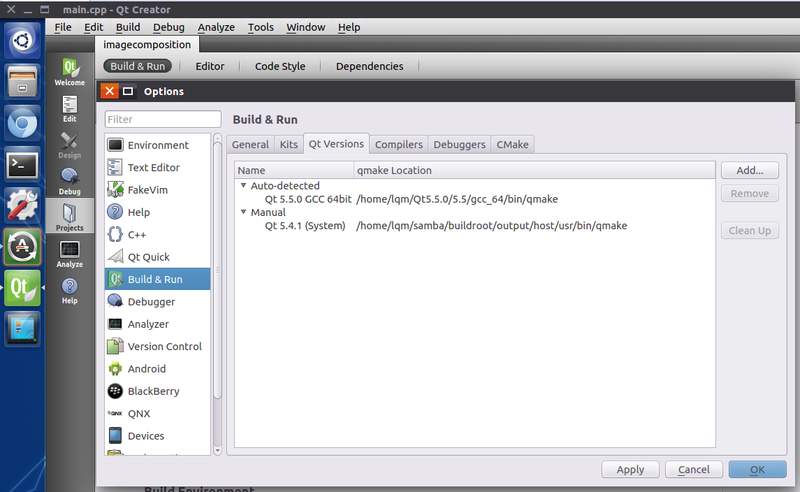
Task: Open the Debug mode icon
Action: (70, 180)
